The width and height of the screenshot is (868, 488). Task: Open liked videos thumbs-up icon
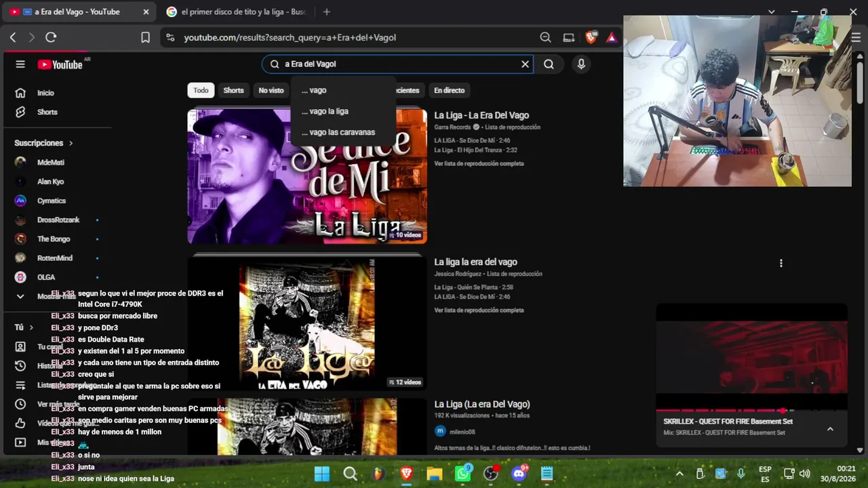tap(20, 423)
